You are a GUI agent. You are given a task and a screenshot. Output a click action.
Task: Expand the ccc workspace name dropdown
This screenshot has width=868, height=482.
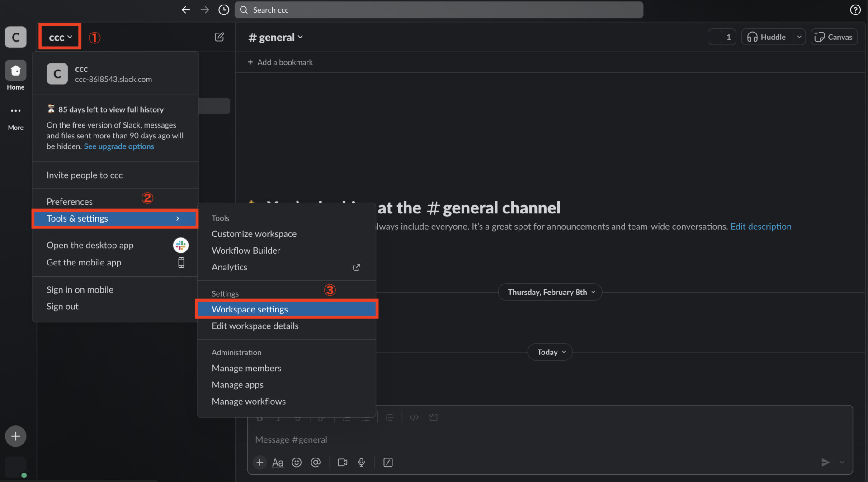point(59,36)
